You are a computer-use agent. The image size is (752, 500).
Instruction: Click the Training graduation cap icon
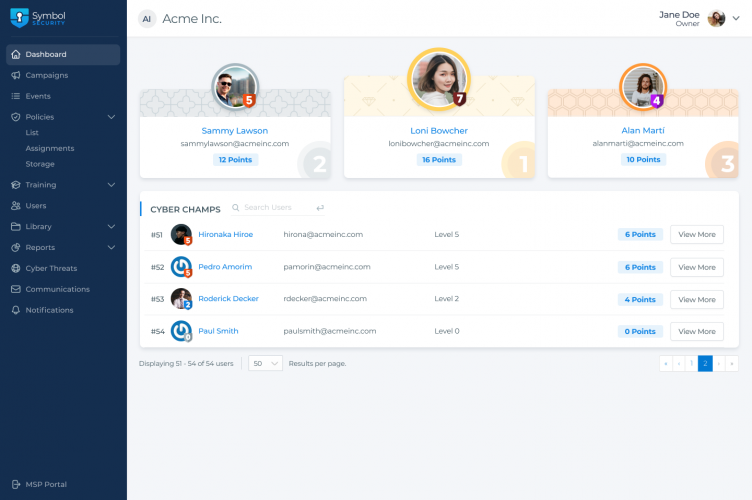tap(16, 185)
